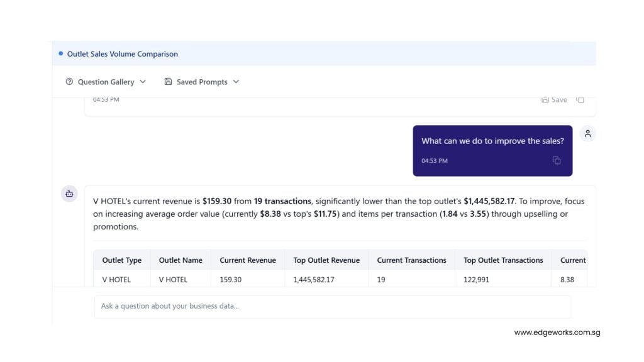Select the Current Transactions column header
The width and height of the screenshot is (644, 362).
(x=411, y=260)
